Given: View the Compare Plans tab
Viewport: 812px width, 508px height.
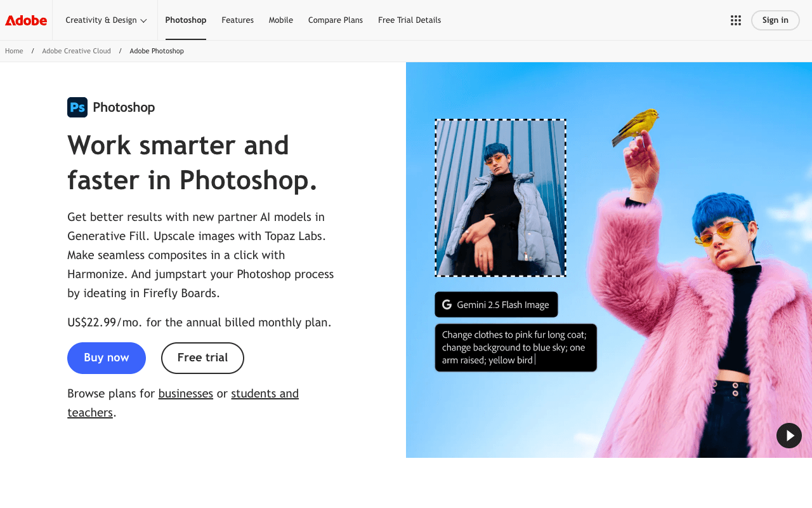Looking at the screenshot, I should click(335, 20).
